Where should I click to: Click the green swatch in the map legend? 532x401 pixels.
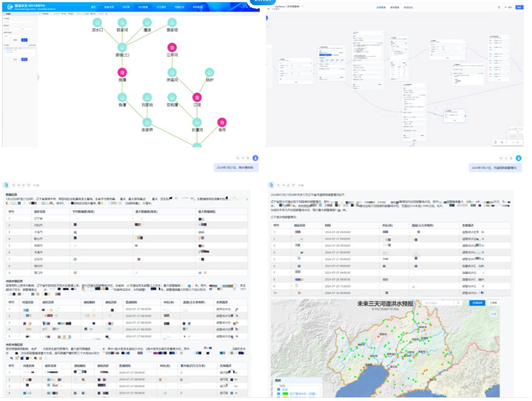point(285,394)
